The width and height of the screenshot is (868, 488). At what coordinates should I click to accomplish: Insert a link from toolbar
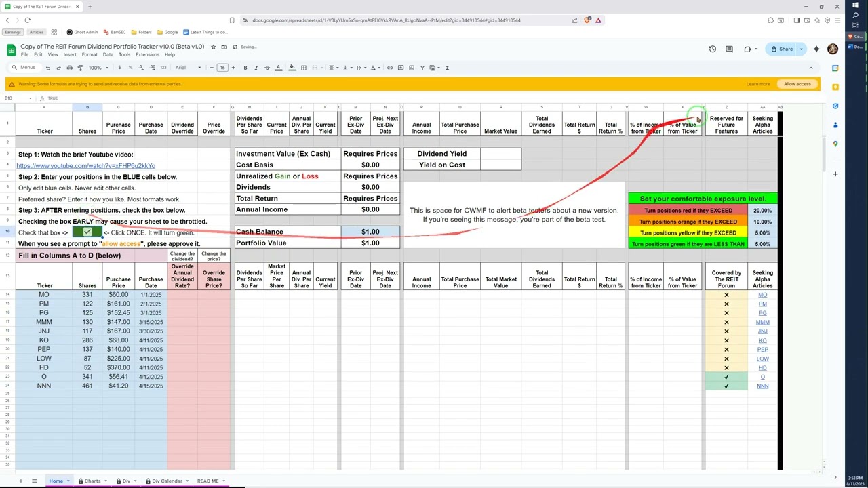[391, 68]
